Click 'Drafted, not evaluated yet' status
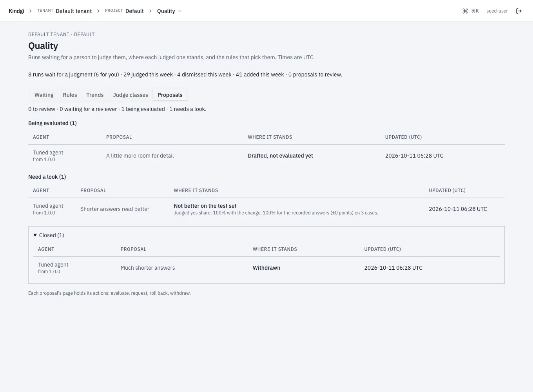The image size is (533, 392). coord(281,156)
